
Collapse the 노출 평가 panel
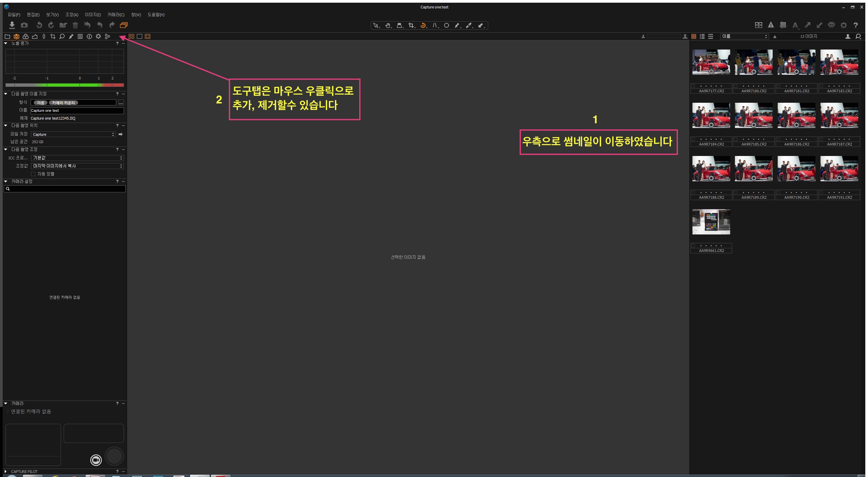6,43
